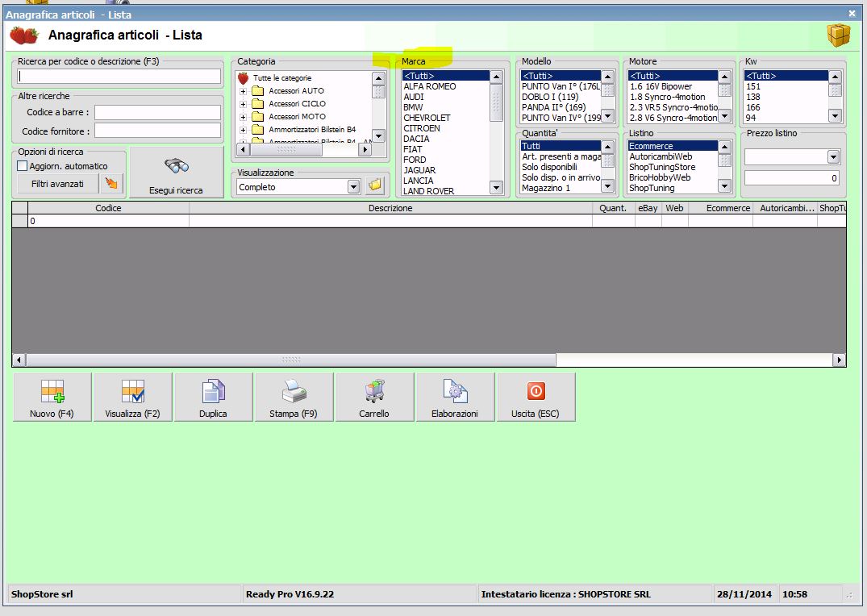The width and height of the screenshot is (867, 616).
Task: Expand Accessori AUTO tree node
Action: click(243, 91)
